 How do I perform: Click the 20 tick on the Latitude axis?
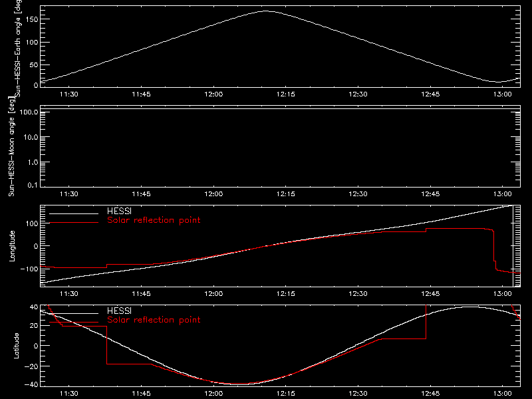tap(34, 326)
